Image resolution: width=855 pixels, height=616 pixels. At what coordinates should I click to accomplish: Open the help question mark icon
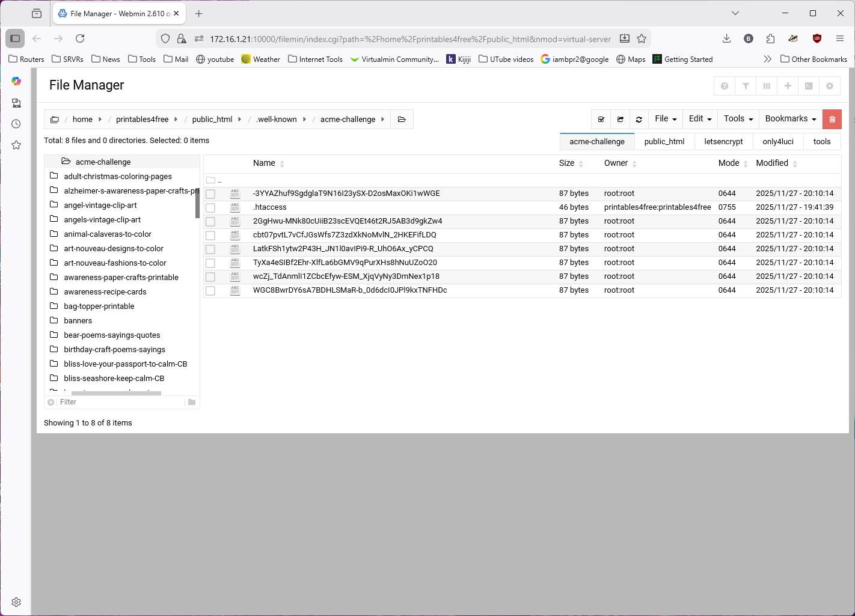point(725,86)
